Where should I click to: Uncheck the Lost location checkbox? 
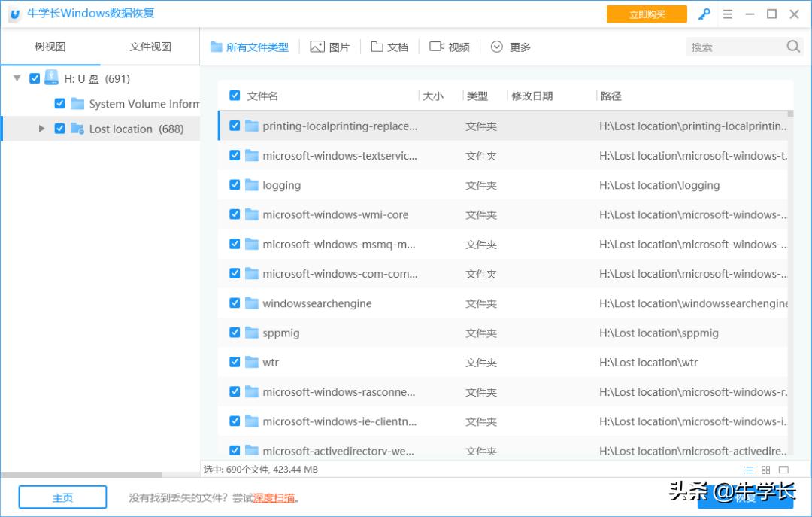click(x=59, y=129)
